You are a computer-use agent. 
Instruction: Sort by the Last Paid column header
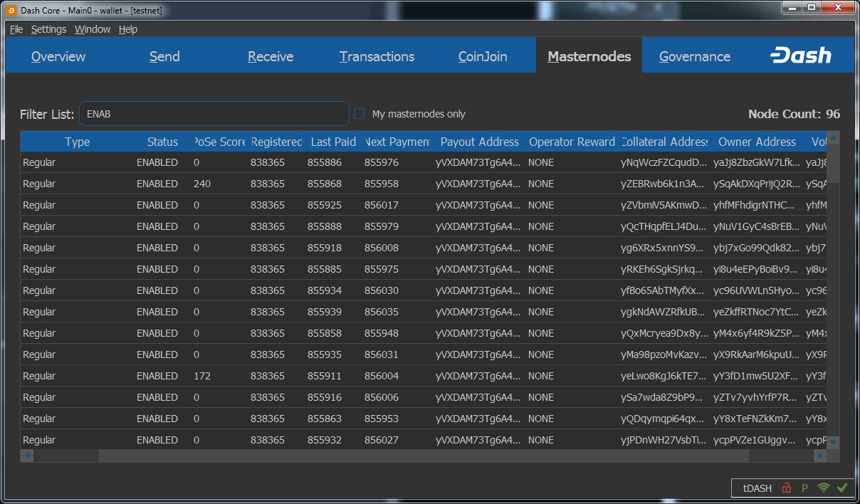point(333,142)
